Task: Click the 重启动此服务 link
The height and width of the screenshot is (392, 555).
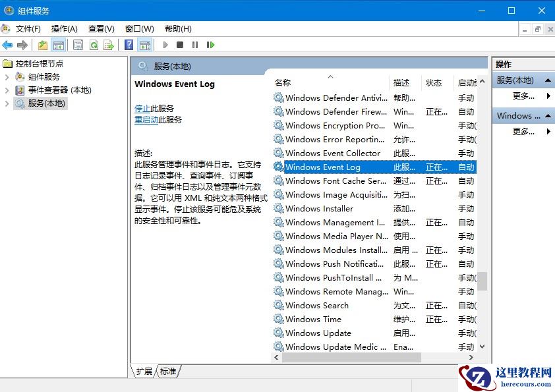Action: [156, 120]
